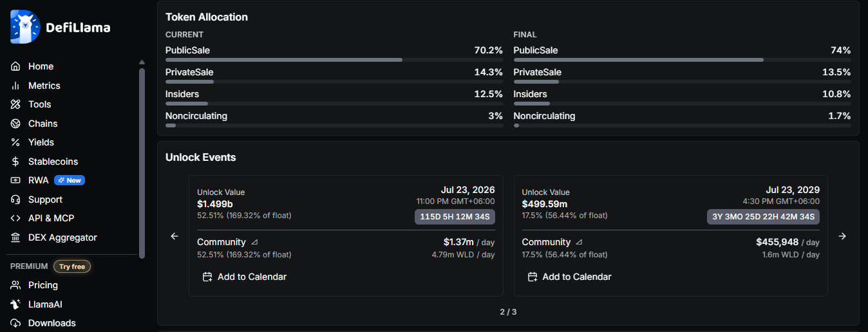Image resolution: width=868 pixels, height=332 pixels.
Task: Select the Tools sidebar icon
Action: point(16,104)
